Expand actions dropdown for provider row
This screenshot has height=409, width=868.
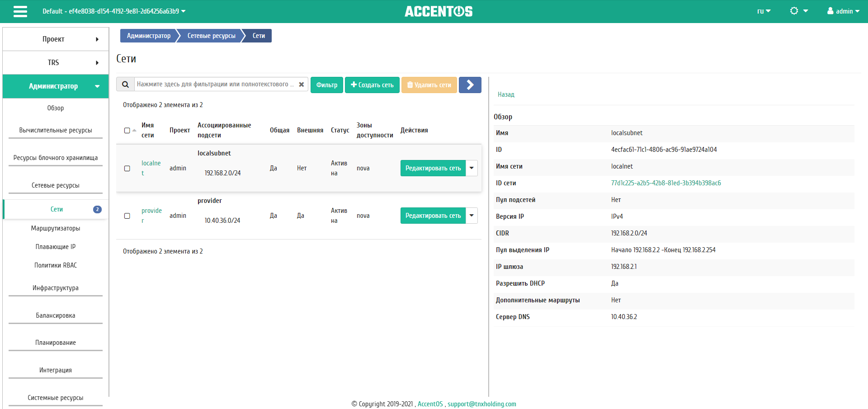[472, 216]
